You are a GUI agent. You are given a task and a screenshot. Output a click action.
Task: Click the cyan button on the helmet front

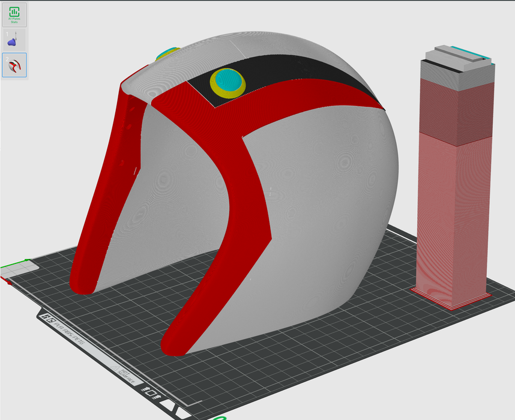pyautogui.click(x=227, y=78)
